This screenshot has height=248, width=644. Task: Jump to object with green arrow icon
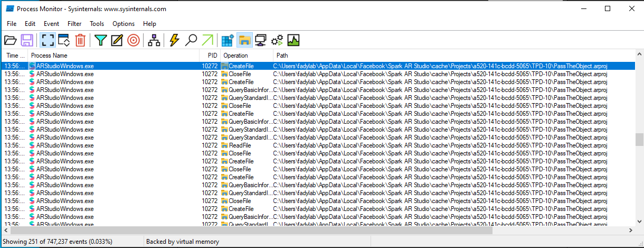point(207,40)
